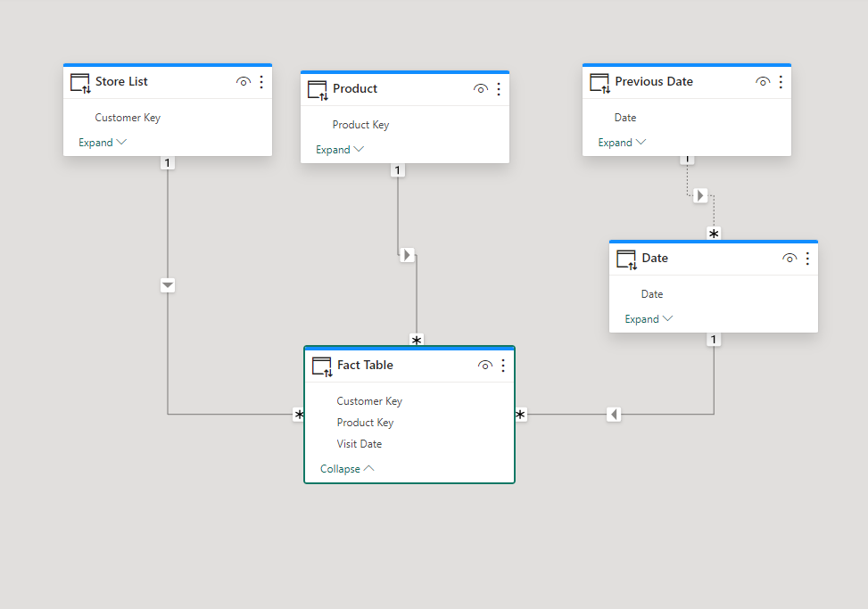The width and height of the screenshot is (868, 609).
Task: Expand the Product table fields
Action: coord(340,150)
